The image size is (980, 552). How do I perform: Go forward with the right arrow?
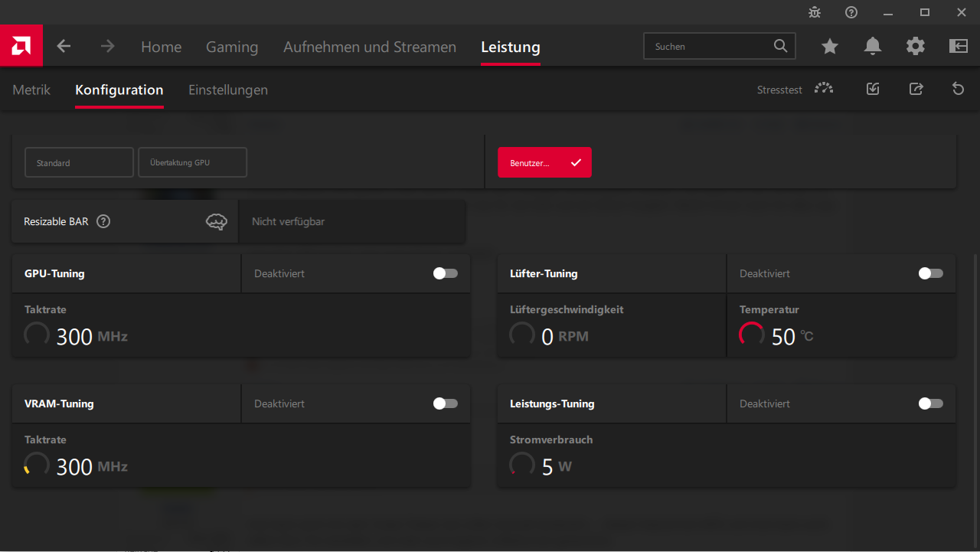(x=107, y=46)
